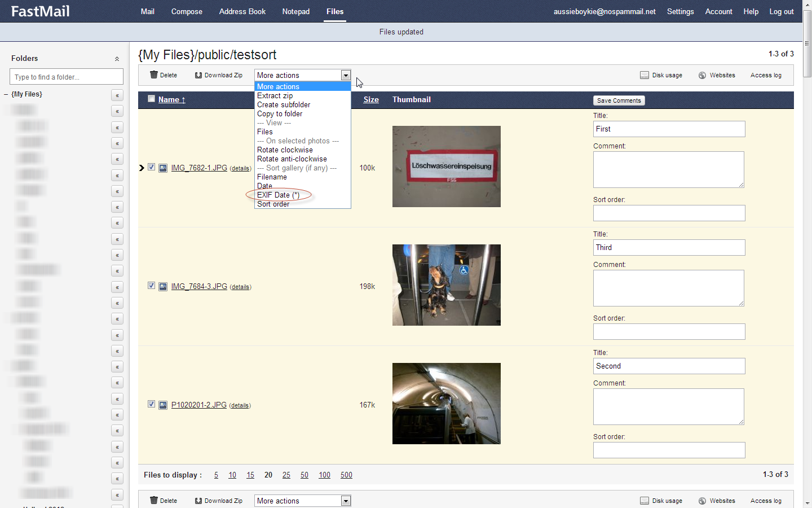Viewport: 812px width, 508px height.
Task: Open Disk usage icon in top toolbar
Action: [x=645, y=75]
